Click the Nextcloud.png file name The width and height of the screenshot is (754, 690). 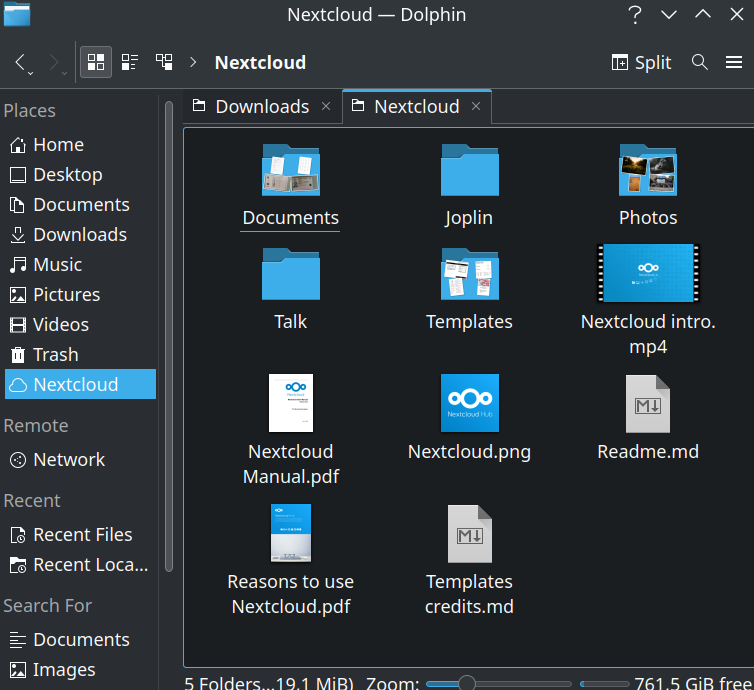click(x=469, y=452)
